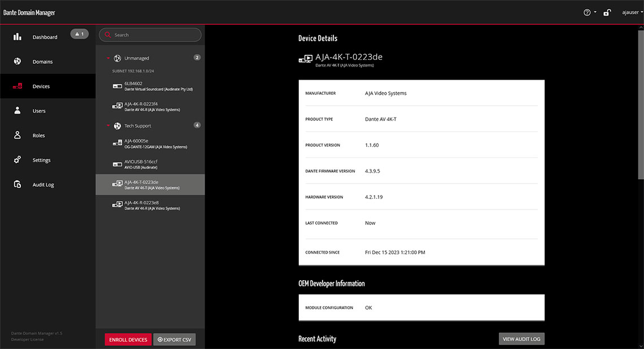This screenshot has height=349, width=644.
Task: Click the Export CSV button
Action: pyautogui.click(x=175, y=339)
